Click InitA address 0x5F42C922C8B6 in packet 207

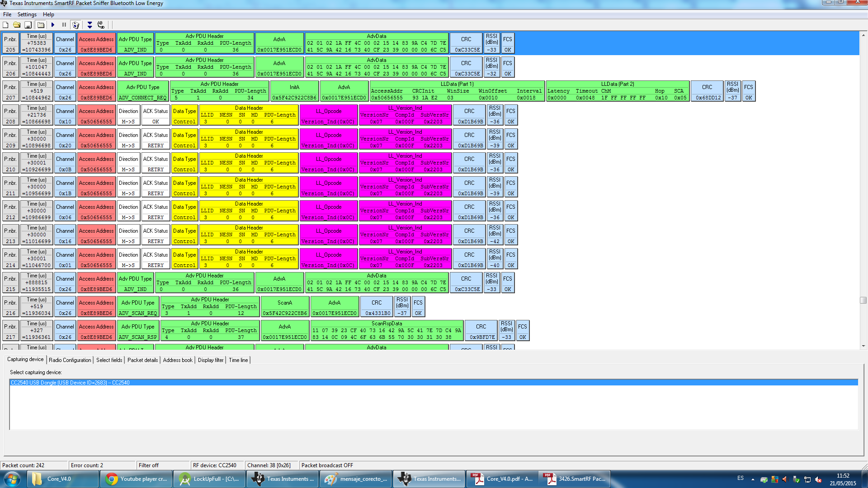[x=294, y=91]
